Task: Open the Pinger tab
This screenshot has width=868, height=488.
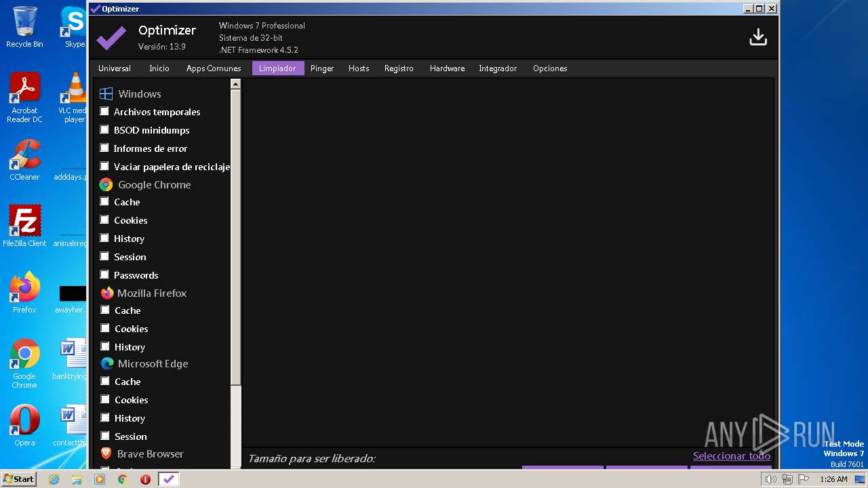Action: [x=322, y=68]
